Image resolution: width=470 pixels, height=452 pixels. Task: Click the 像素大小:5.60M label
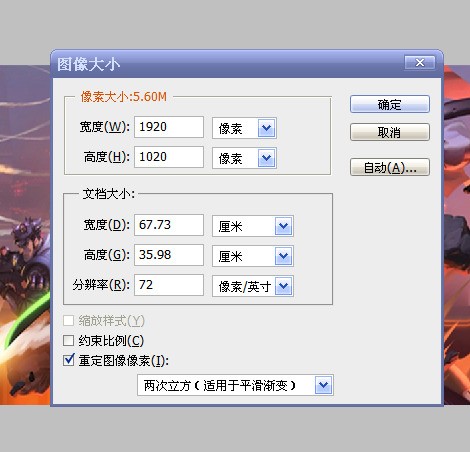[123, 97]
